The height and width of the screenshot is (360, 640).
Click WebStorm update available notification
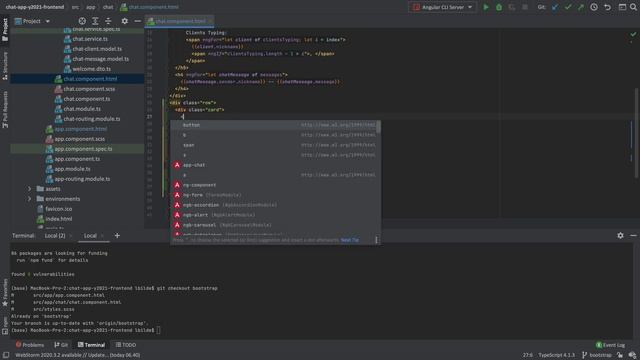[x=78, y=355]
